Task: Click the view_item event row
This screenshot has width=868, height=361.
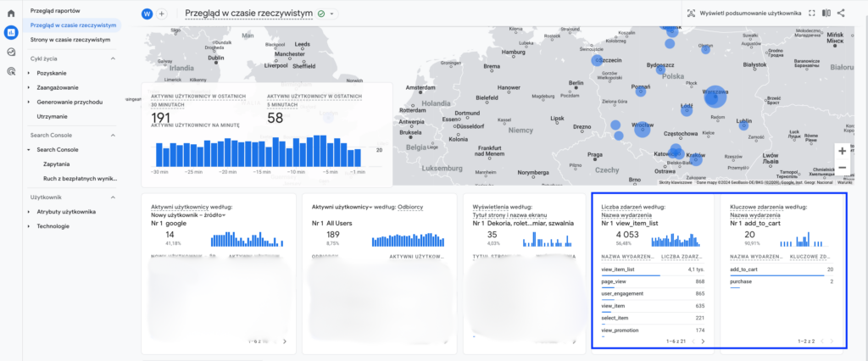Action: pyautogui.click(x=652, y=306)
